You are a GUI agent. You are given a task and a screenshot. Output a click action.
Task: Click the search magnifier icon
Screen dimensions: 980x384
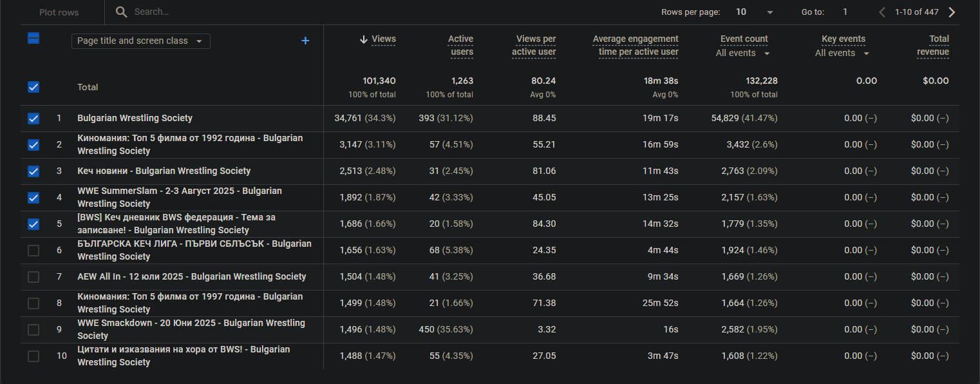coord(121,12)
